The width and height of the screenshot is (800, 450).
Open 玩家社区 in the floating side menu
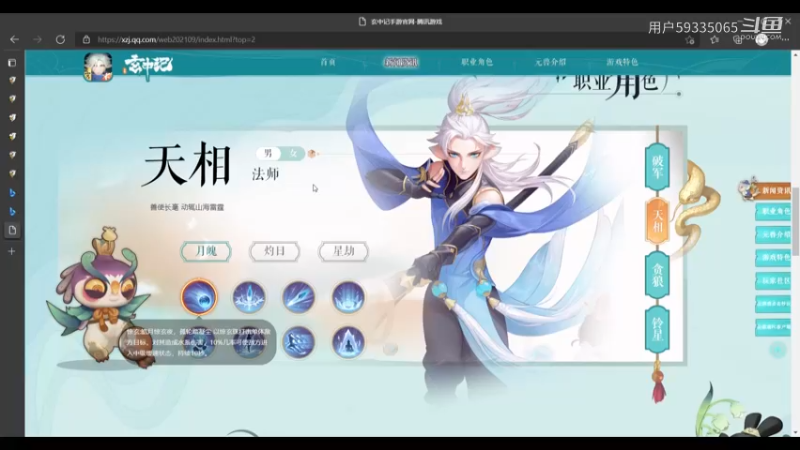[773, 281]
